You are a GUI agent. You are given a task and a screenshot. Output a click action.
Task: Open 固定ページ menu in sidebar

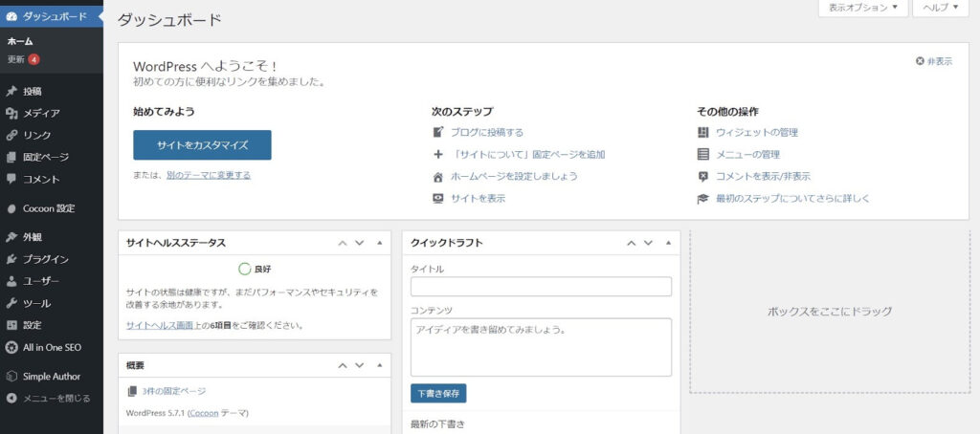click(x=45, y=157)
